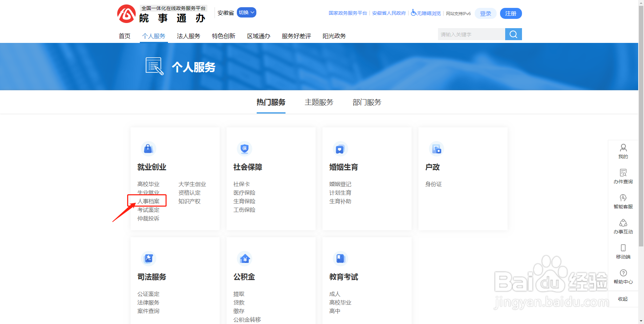The height and width of the screenshot is (324, 644).
Task: Select 法人服务 navigation item
Action: point(189,36)
